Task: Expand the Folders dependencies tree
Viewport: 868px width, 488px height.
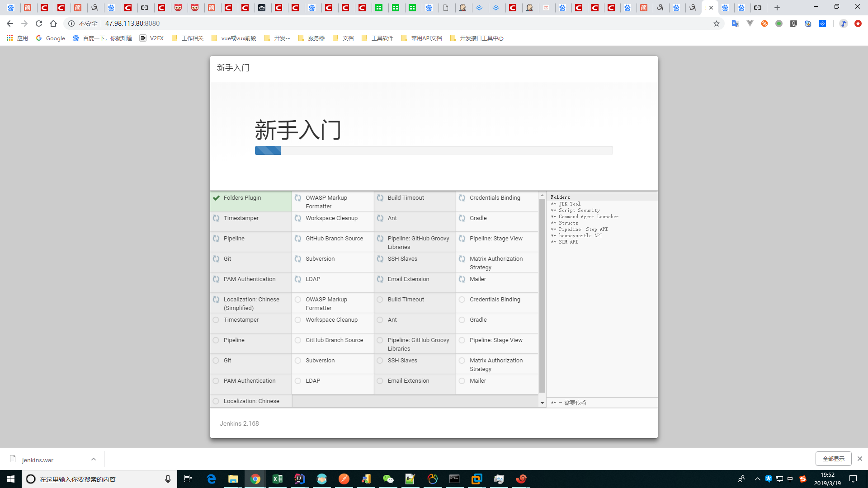Action: click(560, 197)
